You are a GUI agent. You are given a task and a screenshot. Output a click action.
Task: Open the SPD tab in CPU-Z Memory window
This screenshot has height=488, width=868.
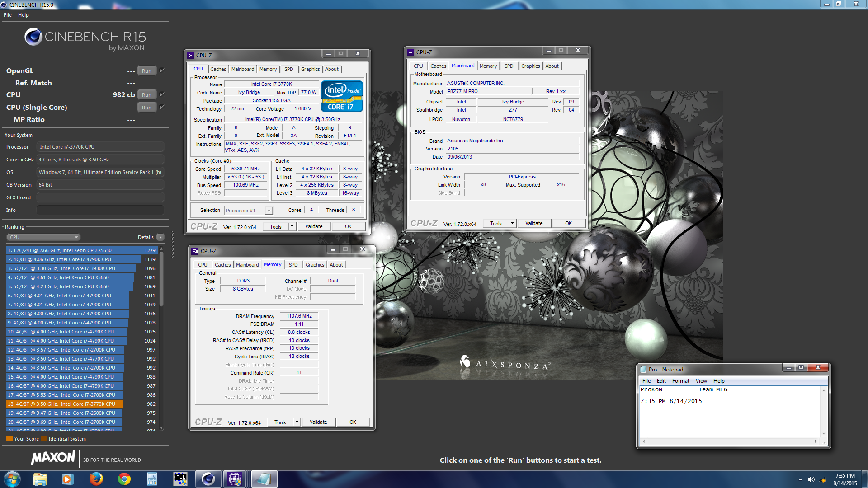[x=293, y=265]
